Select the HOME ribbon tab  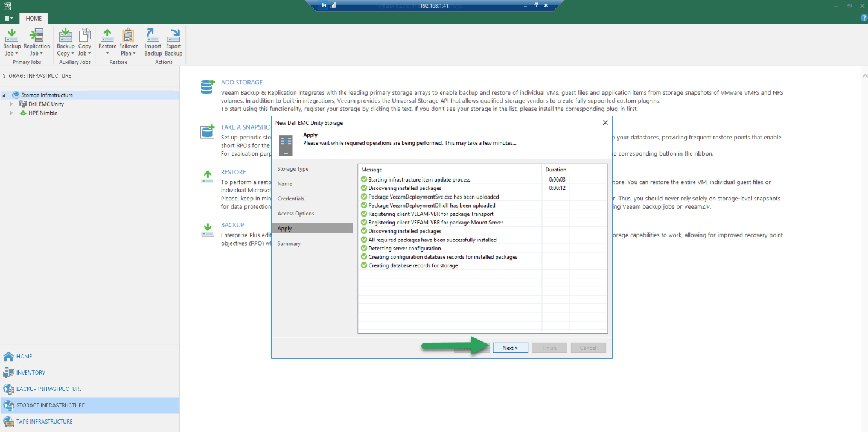click(34, 18)
